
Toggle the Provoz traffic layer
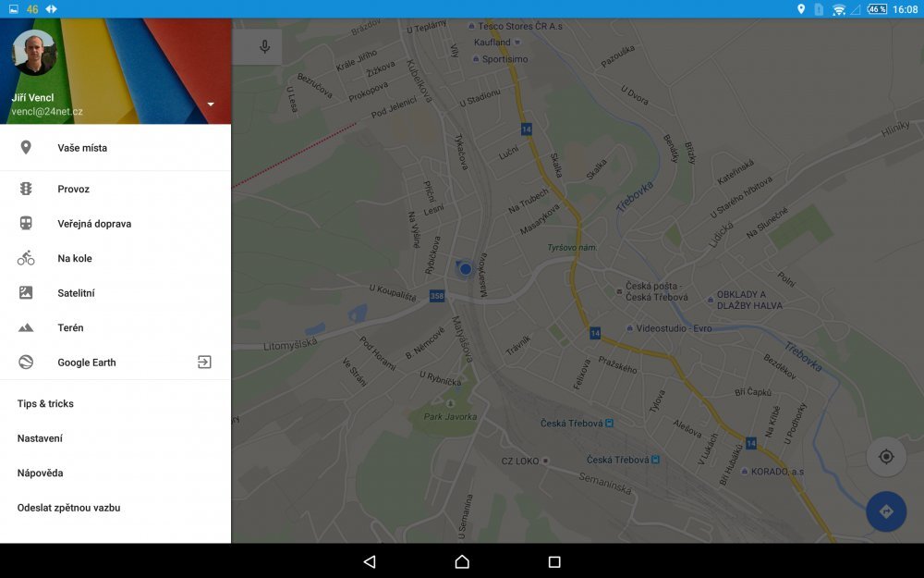[x=25, y=189]
